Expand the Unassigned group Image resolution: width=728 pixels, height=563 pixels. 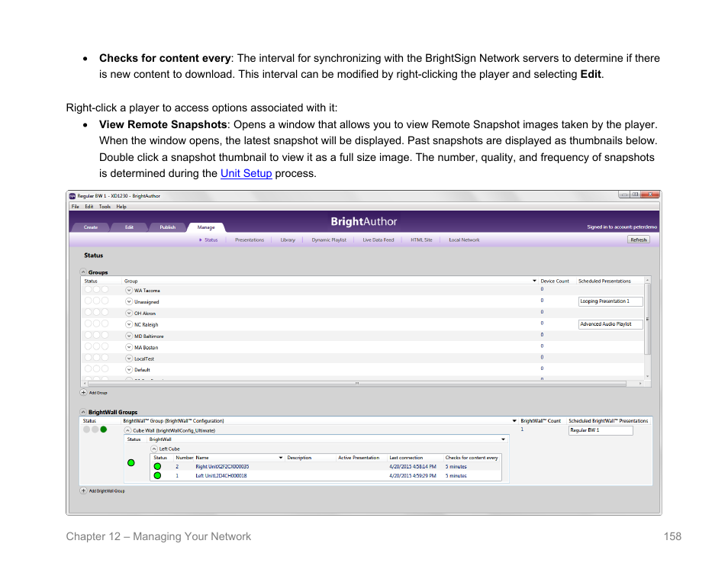click(129, 301)
